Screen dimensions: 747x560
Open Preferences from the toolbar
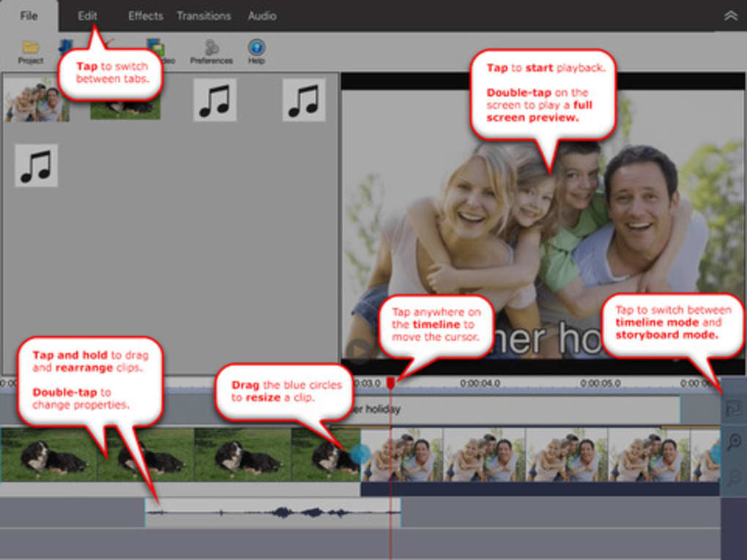click(211, 52)
